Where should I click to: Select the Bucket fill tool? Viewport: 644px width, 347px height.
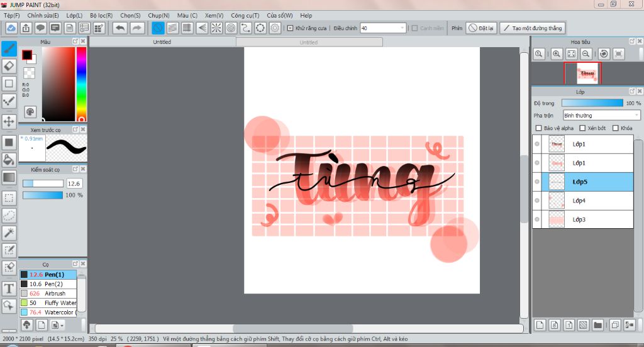pos(9,159)
